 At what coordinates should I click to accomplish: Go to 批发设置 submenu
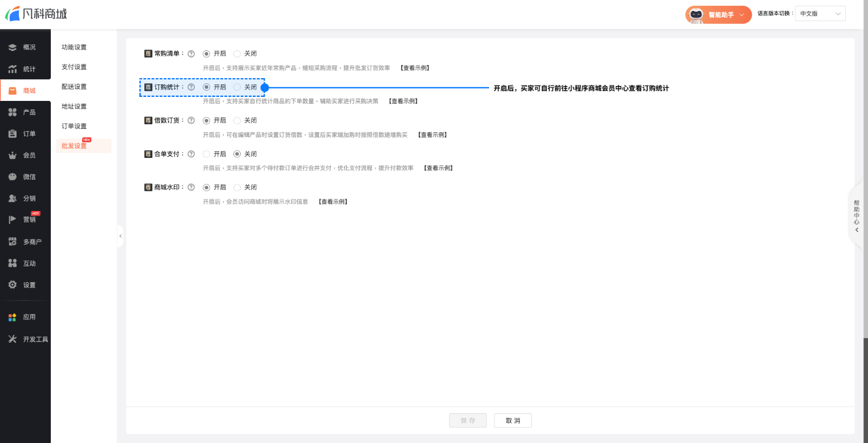click(83, 146)
